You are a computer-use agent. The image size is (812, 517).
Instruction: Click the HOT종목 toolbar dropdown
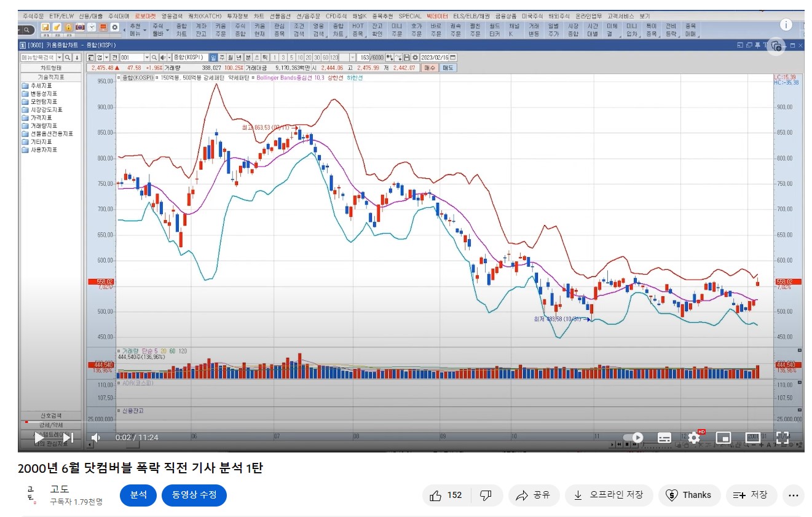(358, 30)
